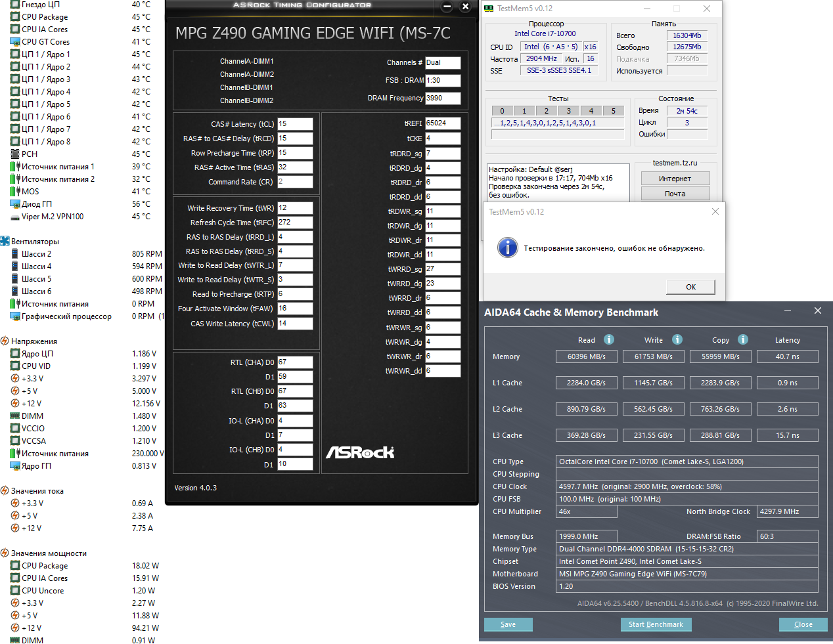This screenshot has height=644, width=833.
Task: Click the Viper M.2 VPN100 drive icon
Action: [x=15, y=217]
